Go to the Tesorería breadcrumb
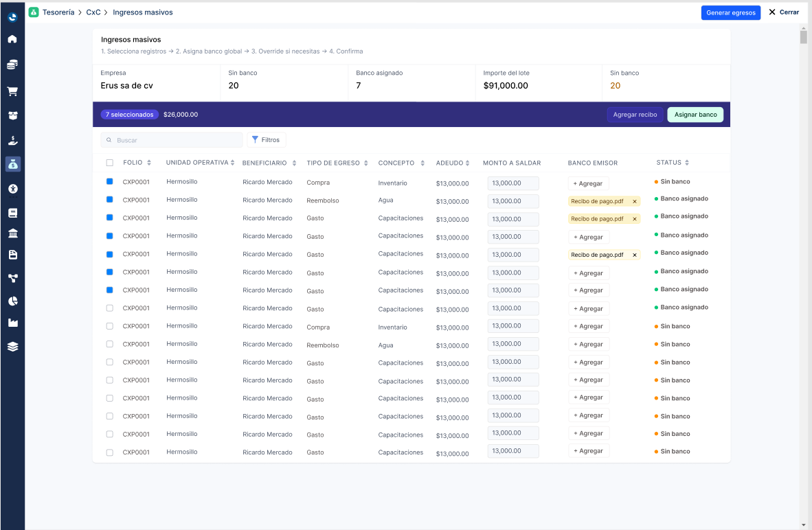Image resolution: width=812 pixels, height=530 pixels. pyautogui.click(x=58, y=12)
